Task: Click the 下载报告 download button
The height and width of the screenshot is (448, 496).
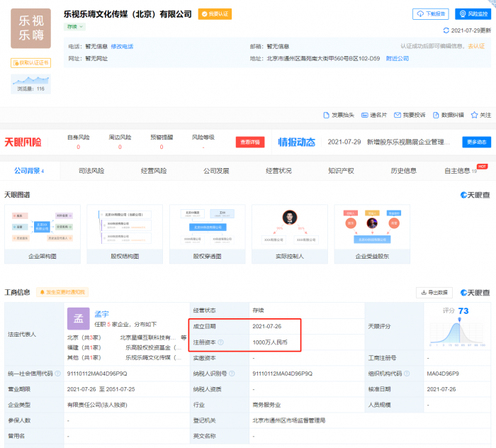Action: click(x=430, y=13)
